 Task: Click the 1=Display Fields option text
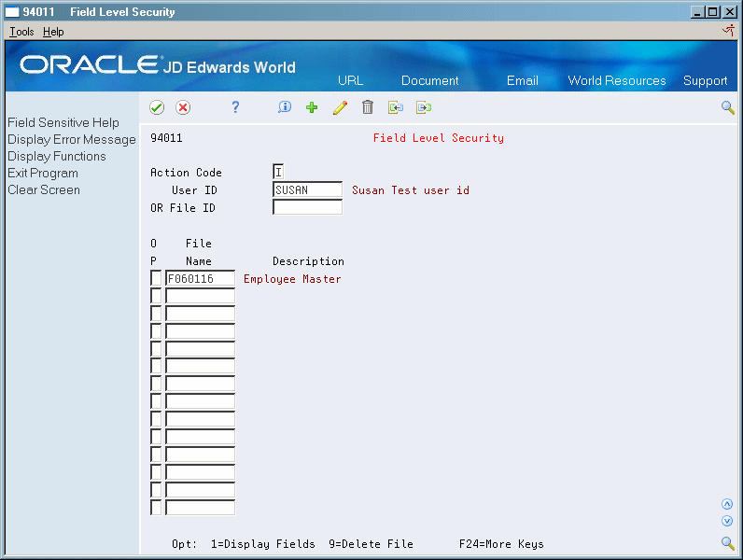tap(263, 544)
